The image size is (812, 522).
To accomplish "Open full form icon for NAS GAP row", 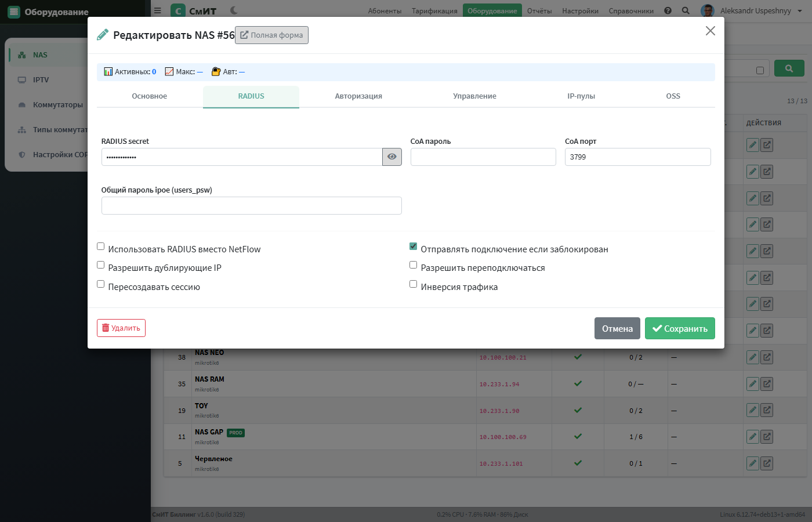I will click(767, 437).
